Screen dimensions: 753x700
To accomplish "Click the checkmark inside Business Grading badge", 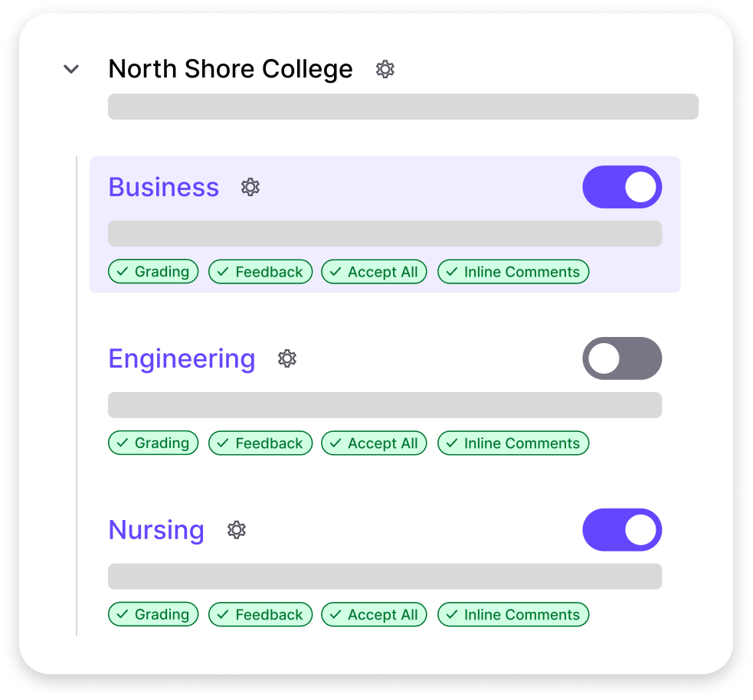I will [x=123, y=271].
